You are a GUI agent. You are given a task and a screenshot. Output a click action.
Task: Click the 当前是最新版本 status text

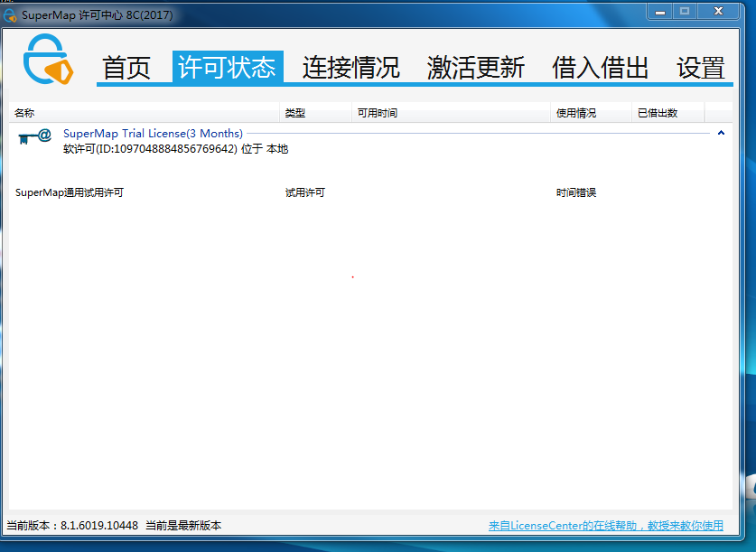pyautogui.click(x=183, y=526)
